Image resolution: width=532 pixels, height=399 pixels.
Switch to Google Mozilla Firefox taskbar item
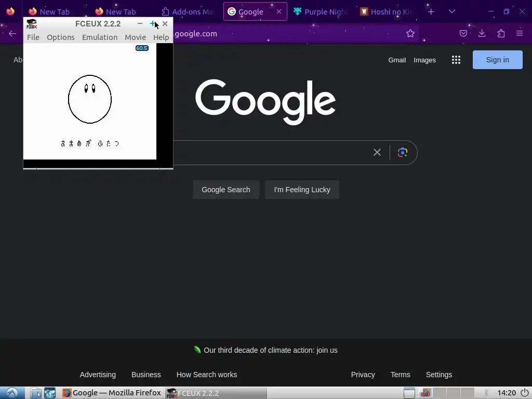[112, 393]
